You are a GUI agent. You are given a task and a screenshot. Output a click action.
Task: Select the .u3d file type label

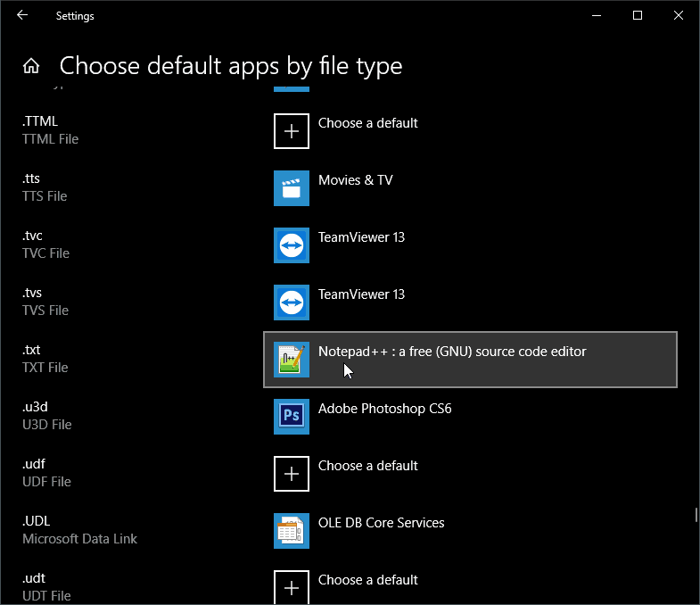pos(35,407)
